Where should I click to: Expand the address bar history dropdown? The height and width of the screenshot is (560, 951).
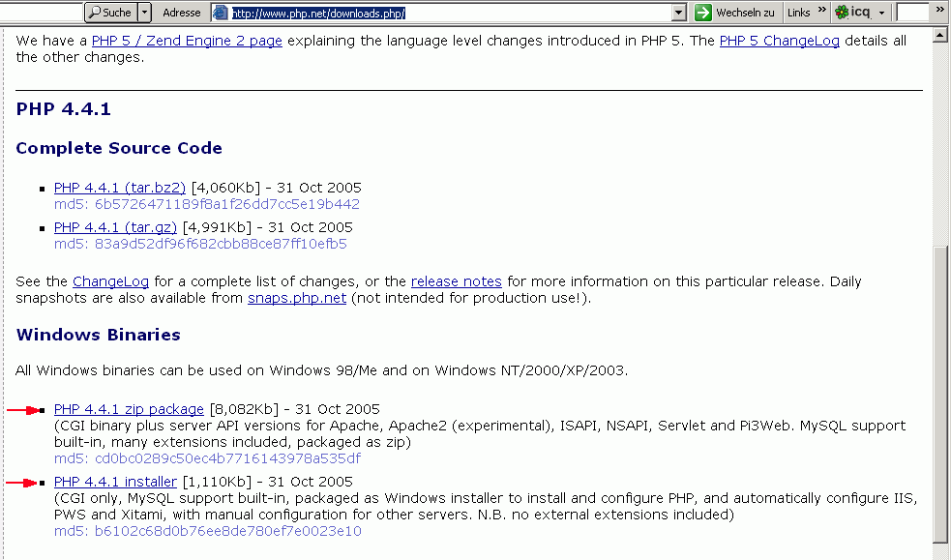(679, 13)
